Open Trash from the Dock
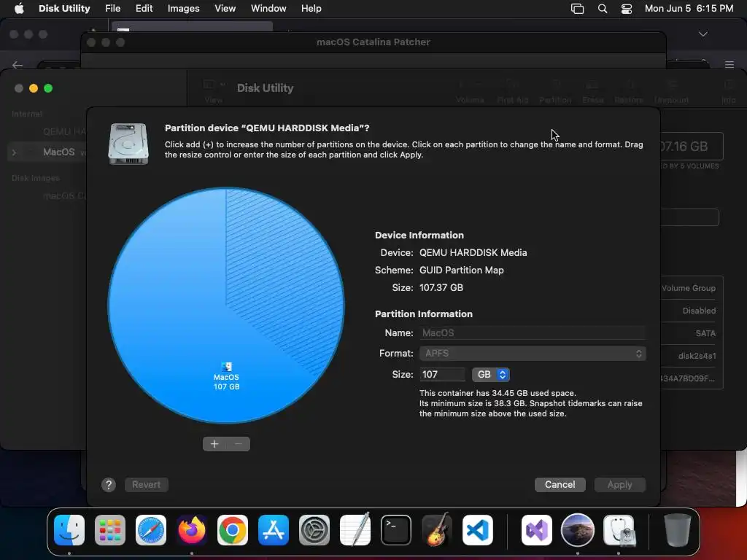 tap(678, 530)
